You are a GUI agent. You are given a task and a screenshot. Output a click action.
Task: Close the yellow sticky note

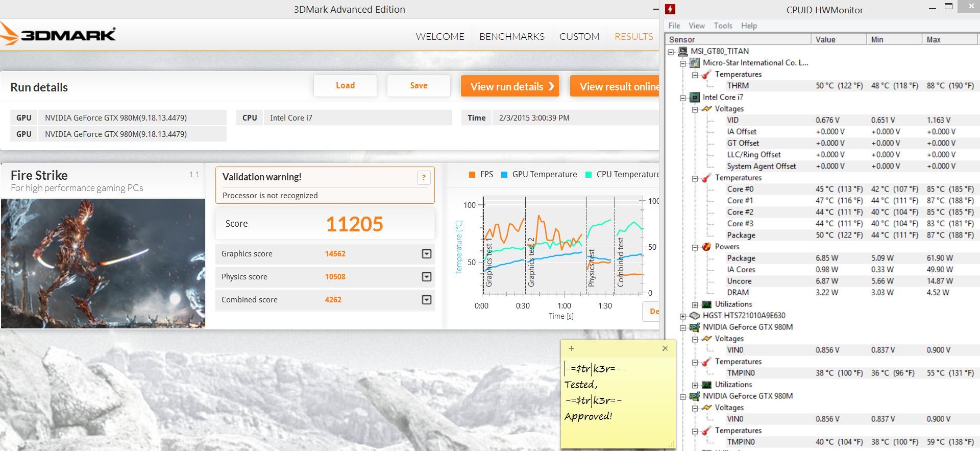(665, 348)
